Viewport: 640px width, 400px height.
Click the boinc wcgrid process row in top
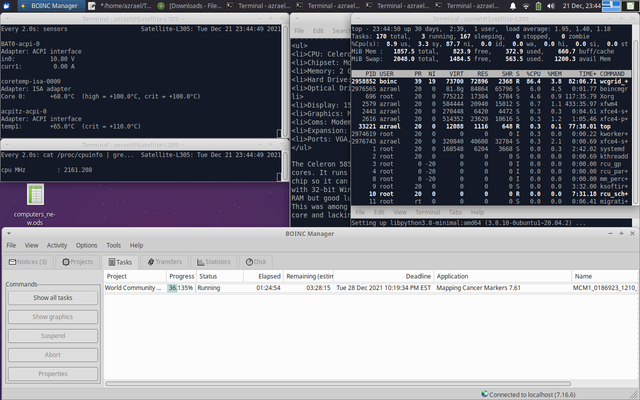[x=491, y=81]
